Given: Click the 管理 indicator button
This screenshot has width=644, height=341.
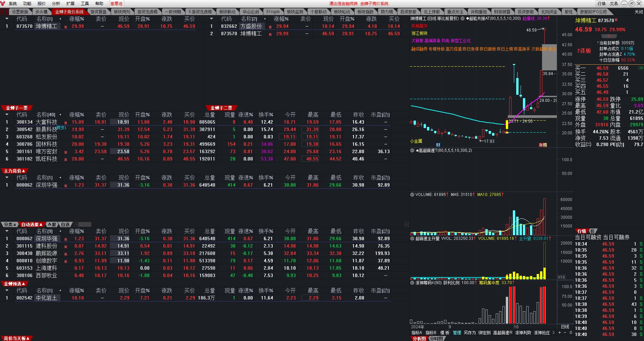Looking at the screenshot, I should tap(457, 333).
